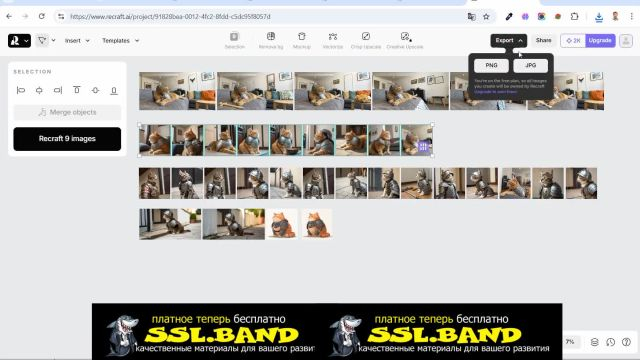The width and height of the screenshot is (640, 360).
Task: Collapse the Export dropdown menu
Action: 509,40
